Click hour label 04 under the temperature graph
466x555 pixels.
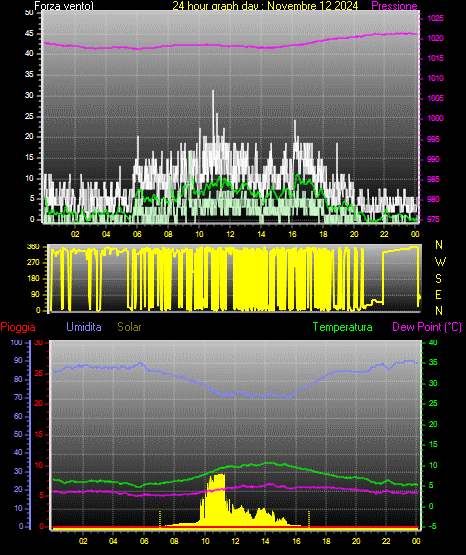coord(113,541)
